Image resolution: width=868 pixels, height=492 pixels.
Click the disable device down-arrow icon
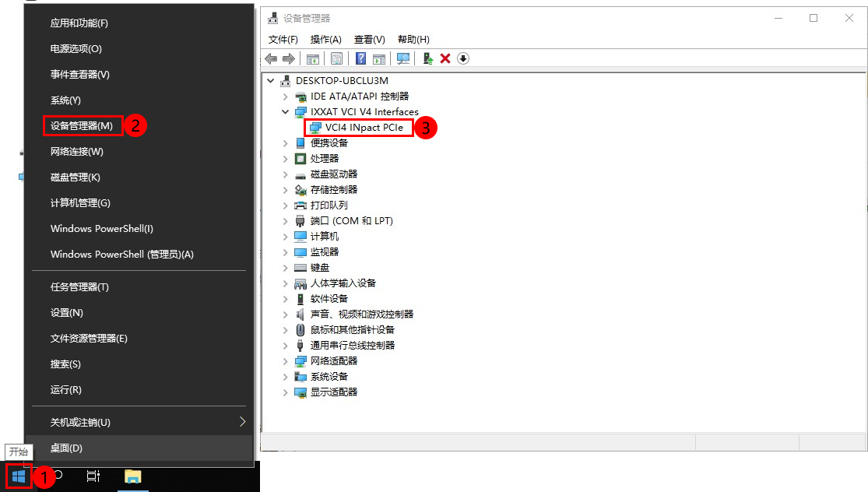coord(463,58)
